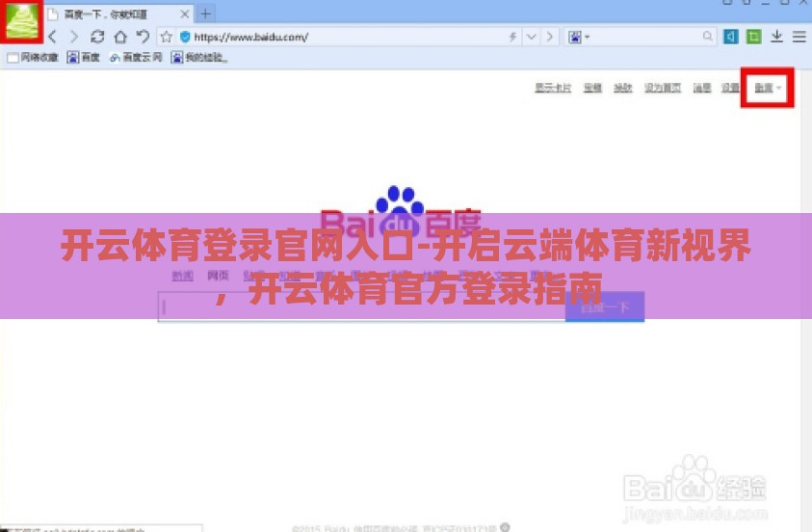Viewport: 812px width, 532px height.
Task: Click the Baidu paw logo
Action: (401, 212)
